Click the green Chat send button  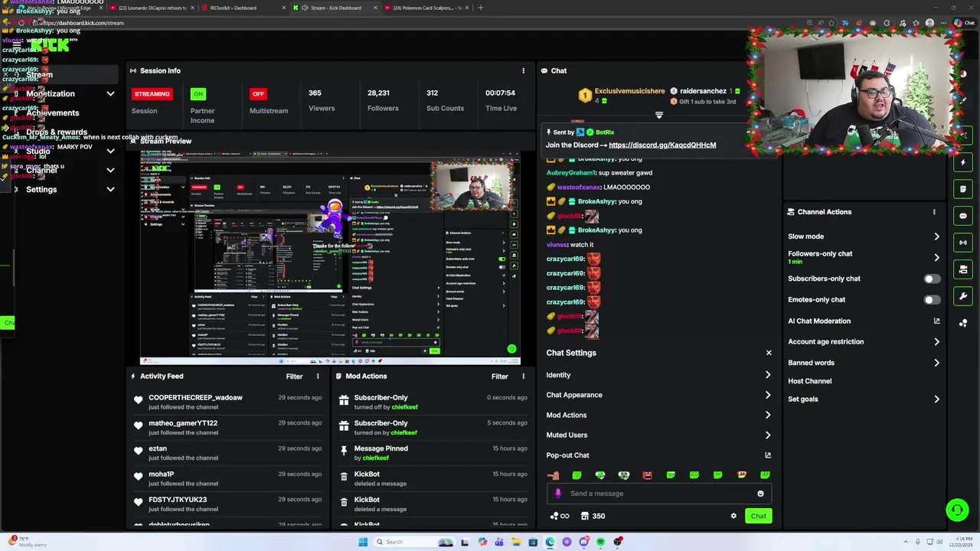(758, 516)
